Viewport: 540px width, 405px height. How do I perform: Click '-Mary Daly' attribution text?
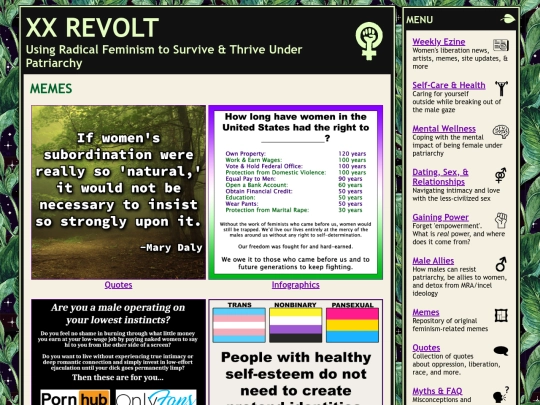[171, 248]
